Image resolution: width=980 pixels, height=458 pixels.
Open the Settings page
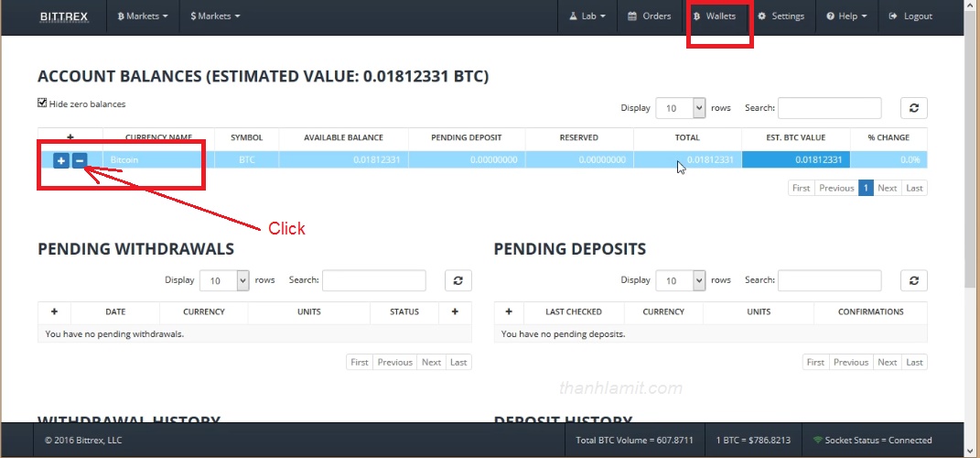click(781, 16)
